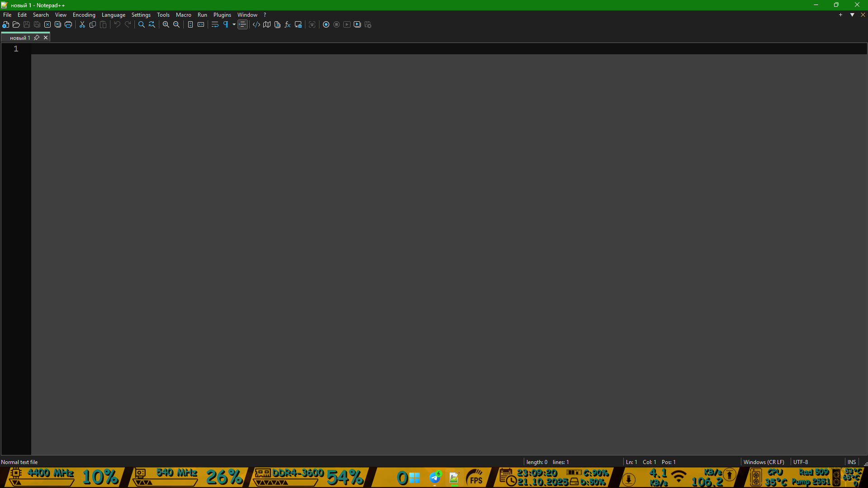868x488 pixels.
Task: Click the Open file folder icon
Action: click(x=16, y=24)
